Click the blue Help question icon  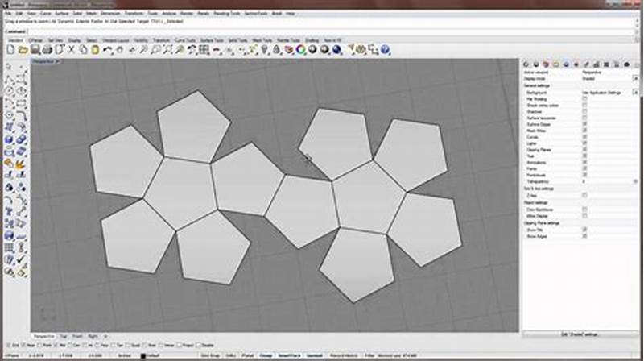(x=386, y=50)
